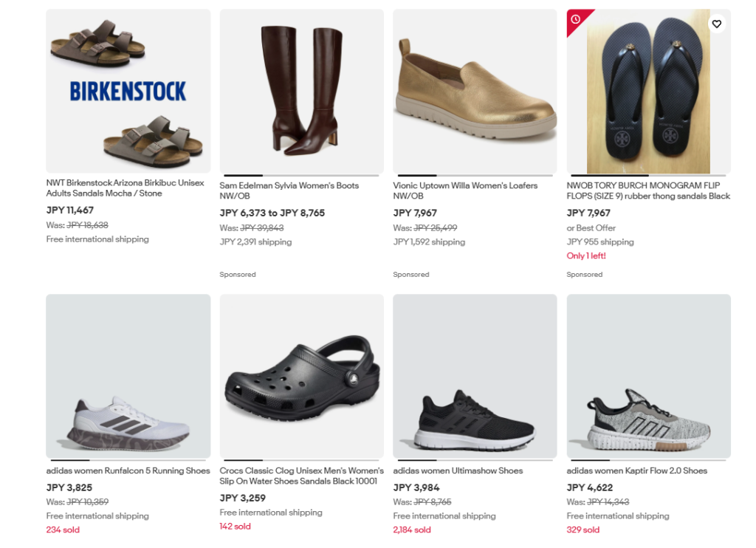Open the adidas Ultimashow product image
Screen dimensions: 756x548
point(475,376)
